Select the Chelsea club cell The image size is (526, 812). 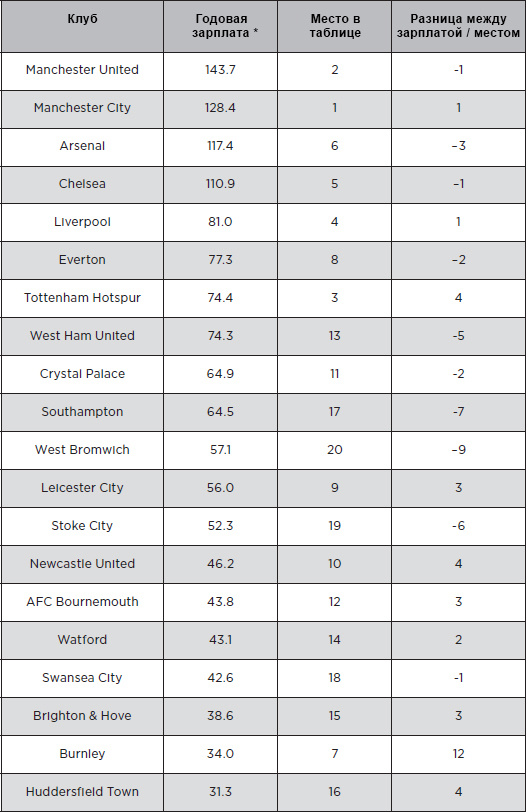(82, 184)
